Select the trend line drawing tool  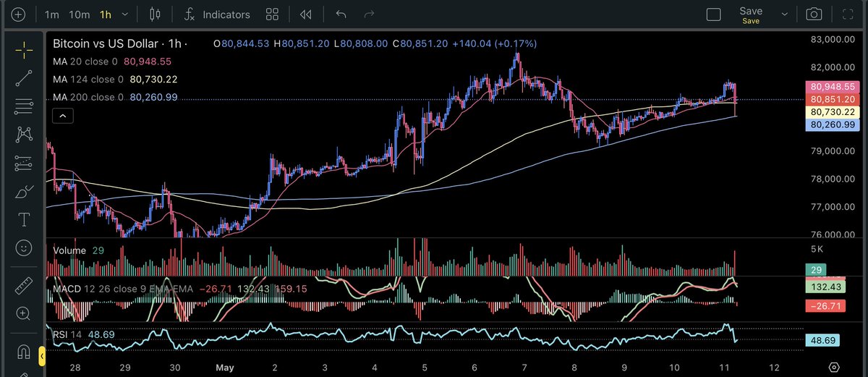pyautogui.click(x=24, y=79)
